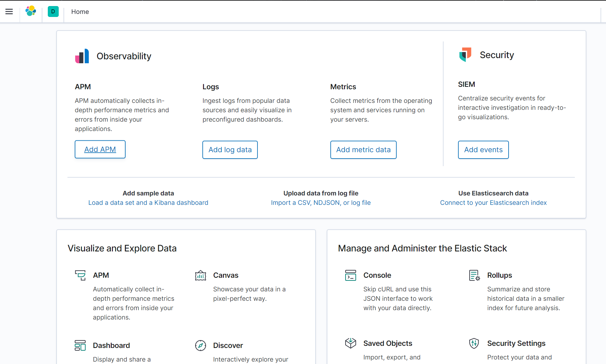Click the Saved Objects box icon

[x=350, y=343]
